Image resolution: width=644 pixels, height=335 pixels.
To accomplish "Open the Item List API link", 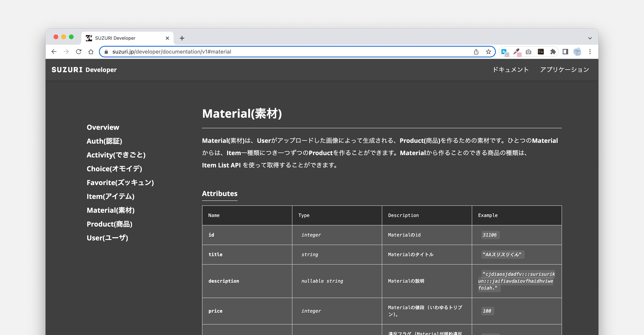I will click(x=221, y=165).
